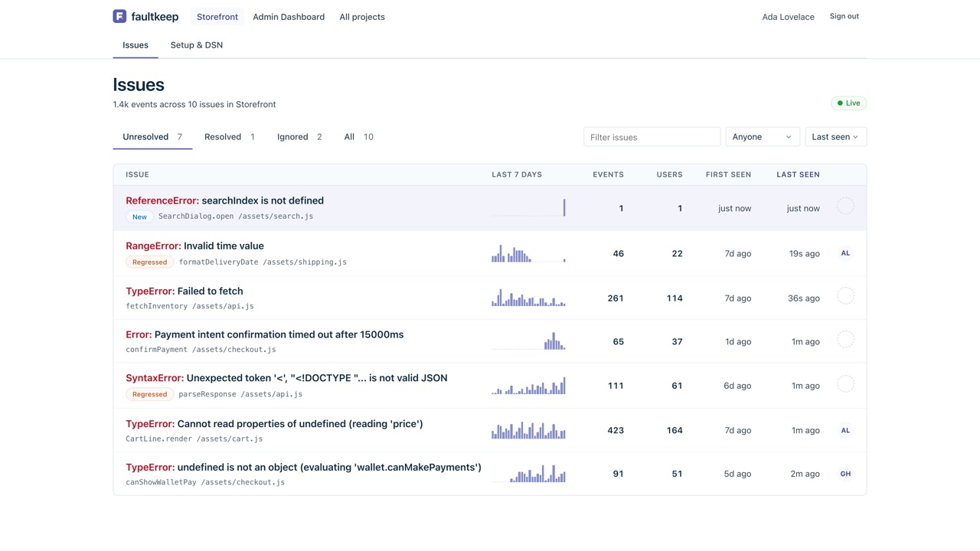
Task: Click the New badge on ReferenceError row
Action: pyautogui.click(x=139, y=217)
